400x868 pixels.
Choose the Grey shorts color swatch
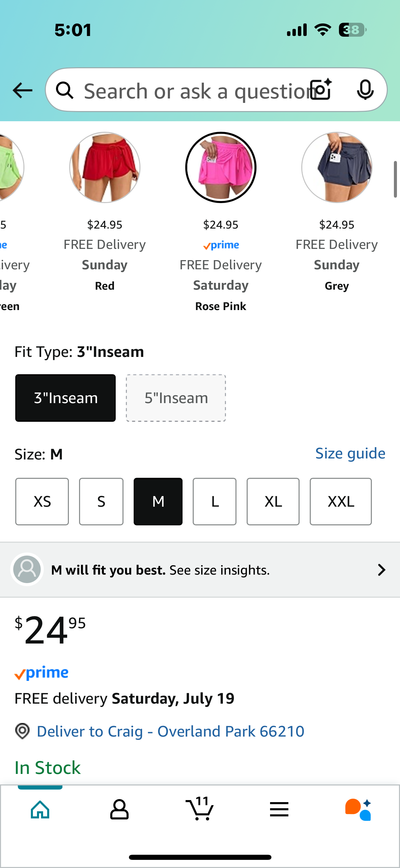point(337,167)
